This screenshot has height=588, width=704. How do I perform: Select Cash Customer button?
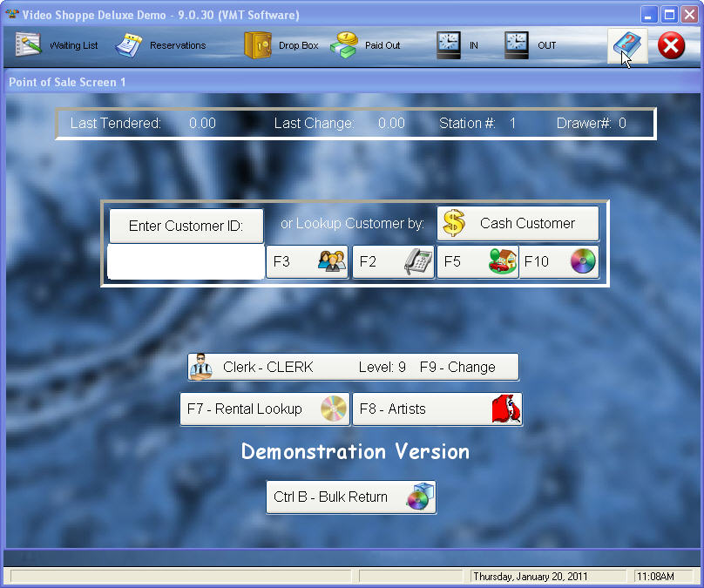click(x=518, y=224)
